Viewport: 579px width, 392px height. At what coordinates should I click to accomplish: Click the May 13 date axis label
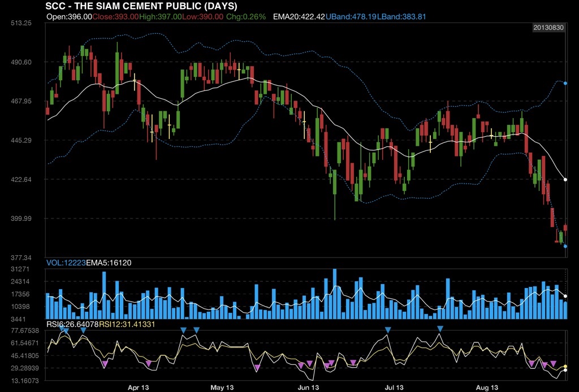pos(222,387)
